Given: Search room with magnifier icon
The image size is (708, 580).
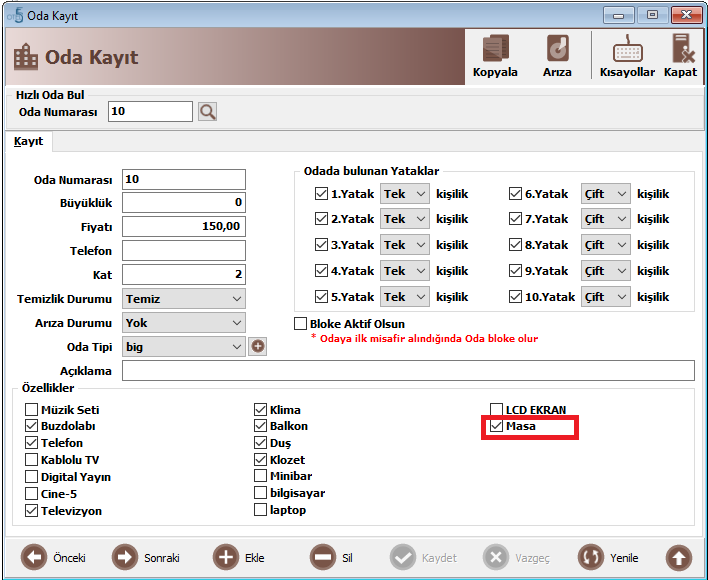Looking at the screenshot, I should coord(207,111).
